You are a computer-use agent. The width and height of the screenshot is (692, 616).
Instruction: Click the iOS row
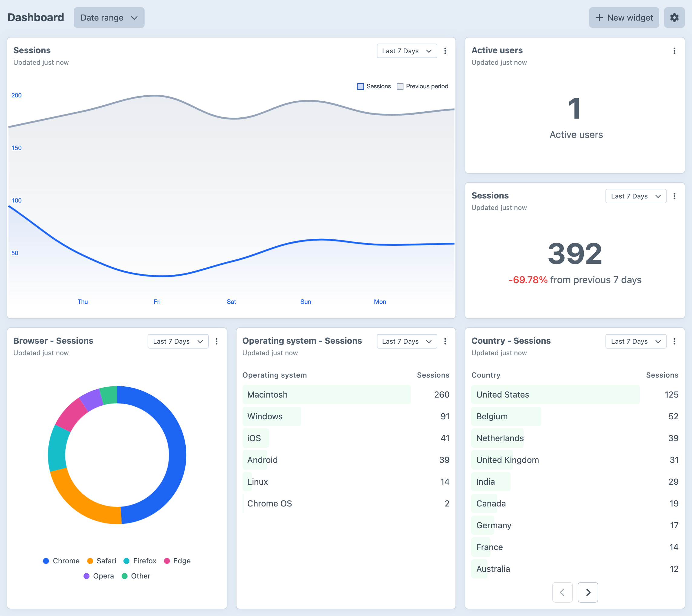click(x=346, y=438)
